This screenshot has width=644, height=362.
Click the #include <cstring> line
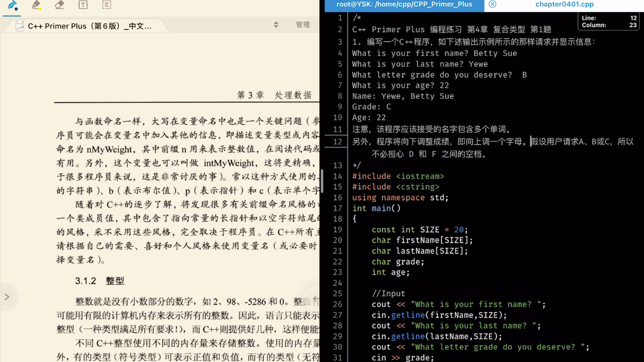[396, 187]
